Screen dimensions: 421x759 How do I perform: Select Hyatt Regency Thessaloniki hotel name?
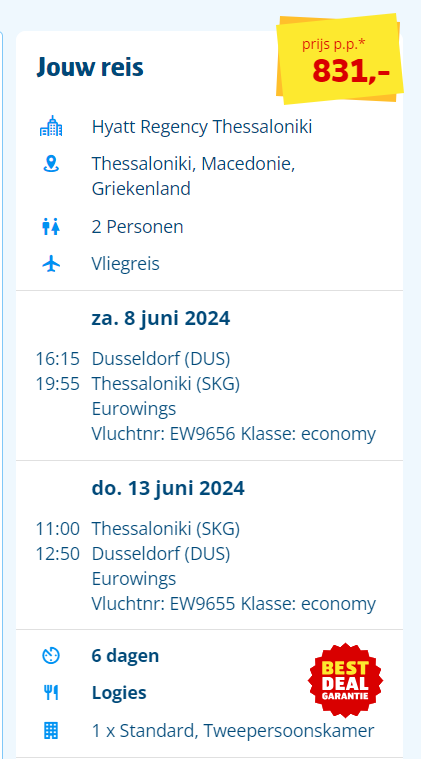[x=202, y=127]
